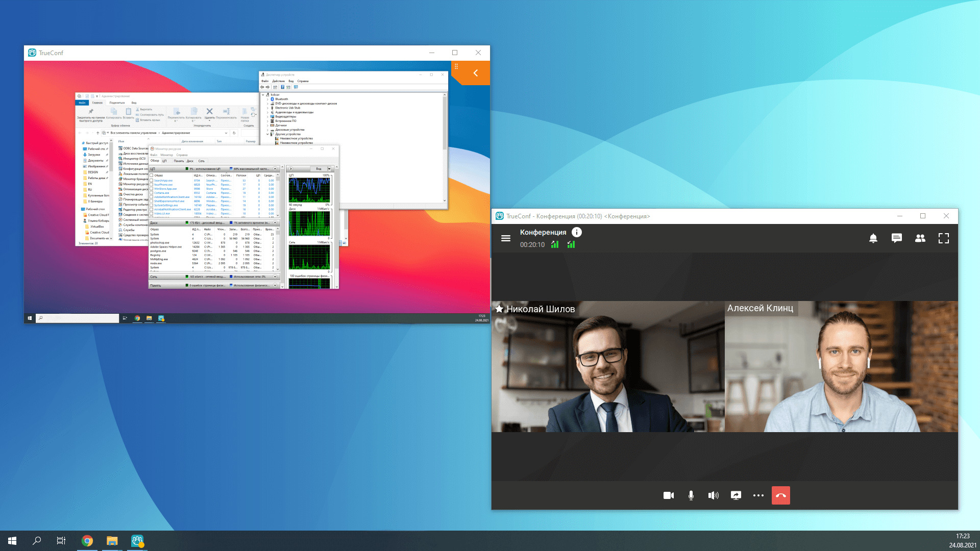The height and width of the screenshot is (551, 980).
Task: Open Файл menu in shared Device Manager
Action: coord(265,81)
